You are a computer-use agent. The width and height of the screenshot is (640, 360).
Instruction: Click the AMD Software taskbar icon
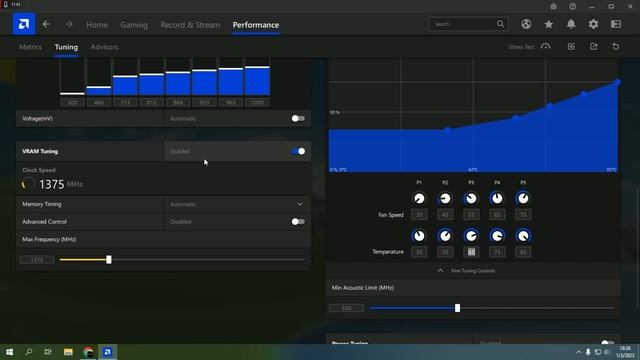pos(107,352)
